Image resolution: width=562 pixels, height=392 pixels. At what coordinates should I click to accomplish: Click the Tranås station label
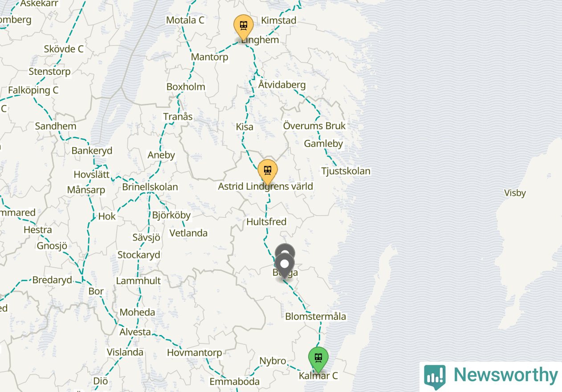[x=178, y=116]
